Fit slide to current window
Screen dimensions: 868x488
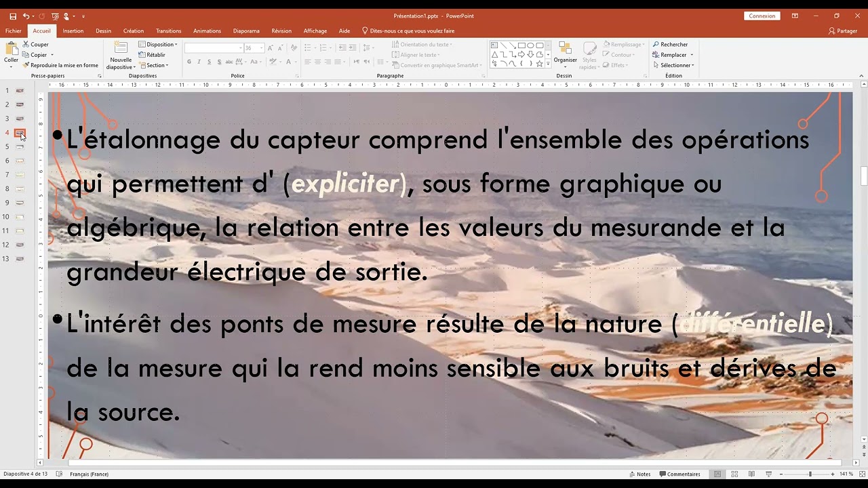861,474
